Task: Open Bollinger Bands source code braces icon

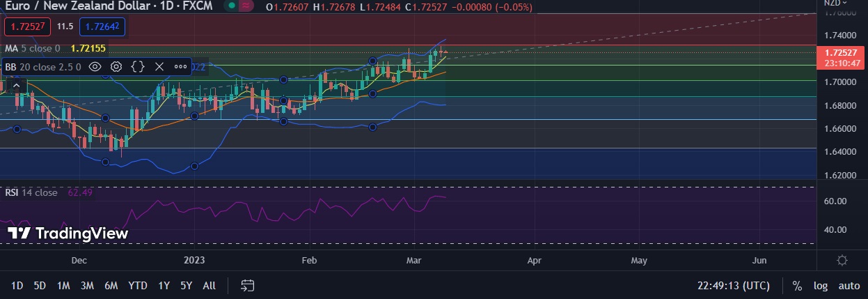Action: click(138, 67)
